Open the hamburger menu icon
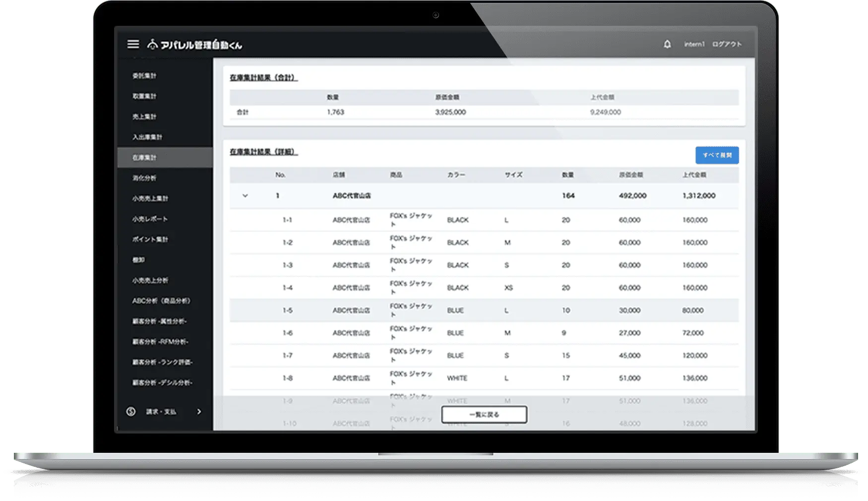The height and width of the screenshot is (501, 868). (x=133, y=44)
